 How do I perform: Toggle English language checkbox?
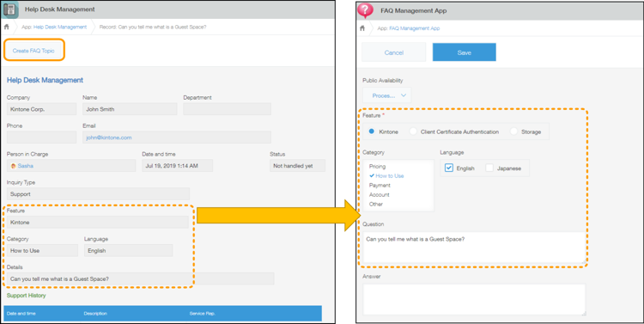pos(449,168)
